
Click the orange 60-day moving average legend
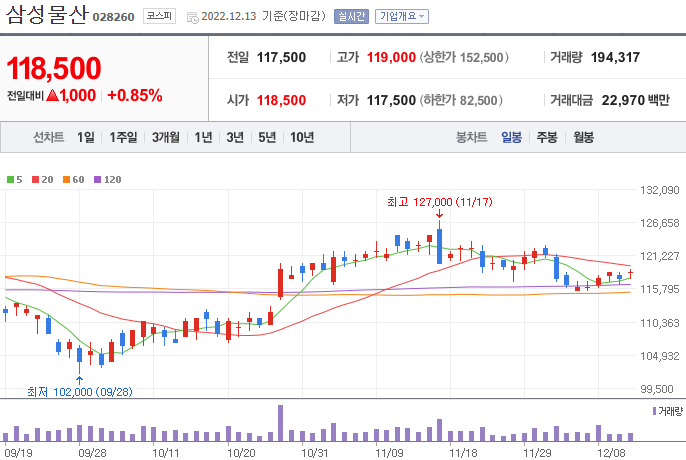point(74,179)
